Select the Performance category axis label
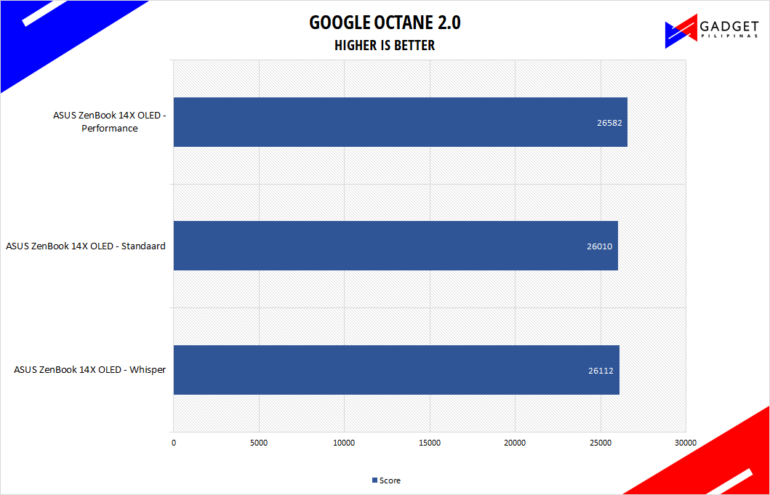This screenshot has height=495, width=770. pyautogui.click(x=109, y=122)
